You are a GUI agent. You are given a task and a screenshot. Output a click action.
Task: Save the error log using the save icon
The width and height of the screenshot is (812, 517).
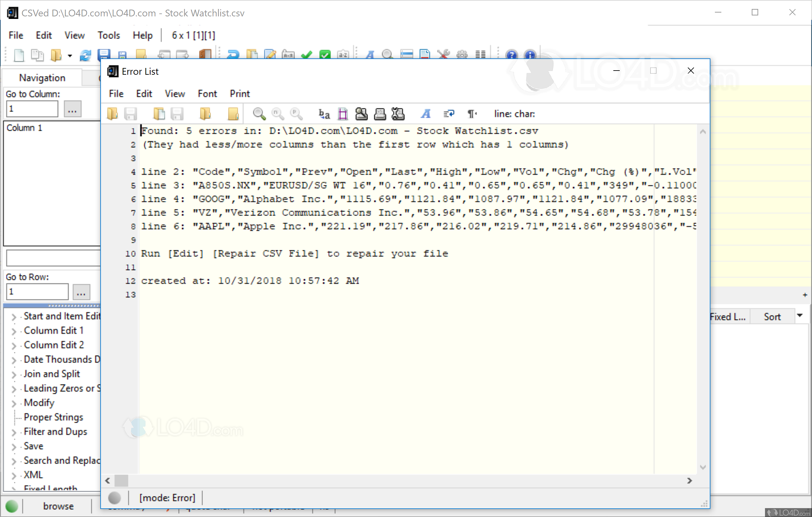(131, 114)
